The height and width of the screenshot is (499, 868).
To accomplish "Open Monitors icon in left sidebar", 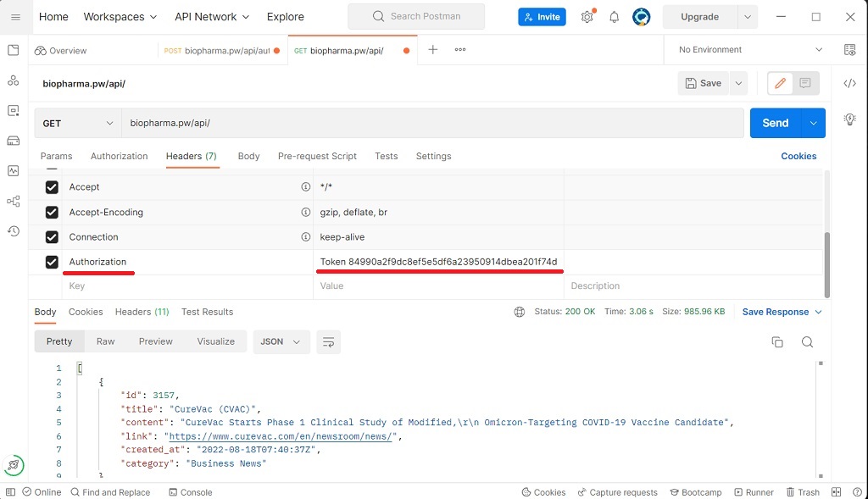I will 14,171.
